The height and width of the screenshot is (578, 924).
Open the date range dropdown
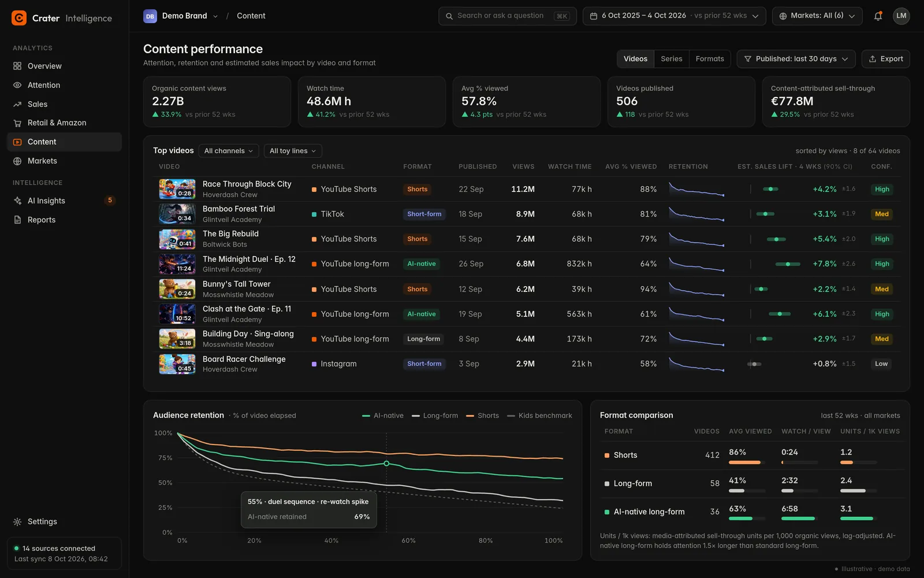[x=674, y=16]
